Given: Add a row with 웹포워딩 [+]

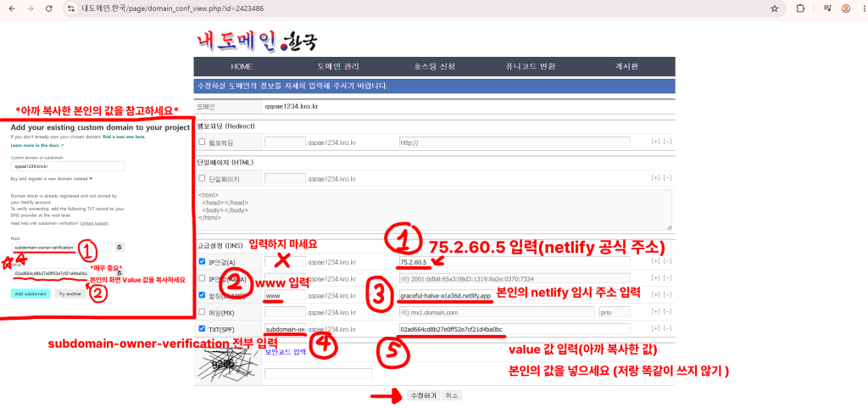Looking at the screenshot, I should coord(655,142).
